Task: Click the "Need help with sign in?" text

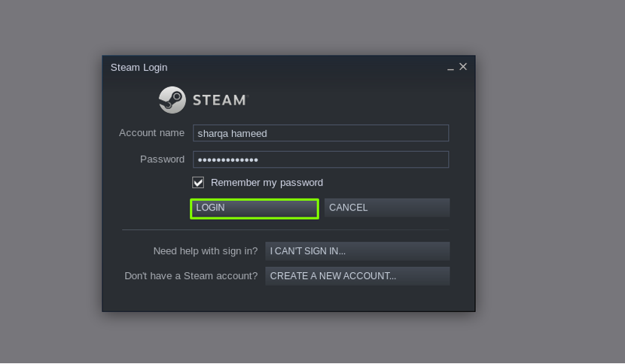Action: [206, 251]
